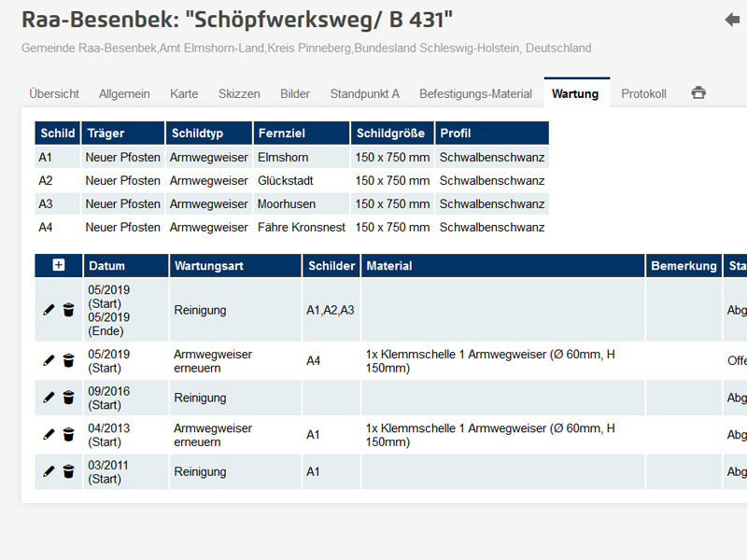
Task: Delete the 03/2011 Reinigung entry
Action: tap(68, 471)
